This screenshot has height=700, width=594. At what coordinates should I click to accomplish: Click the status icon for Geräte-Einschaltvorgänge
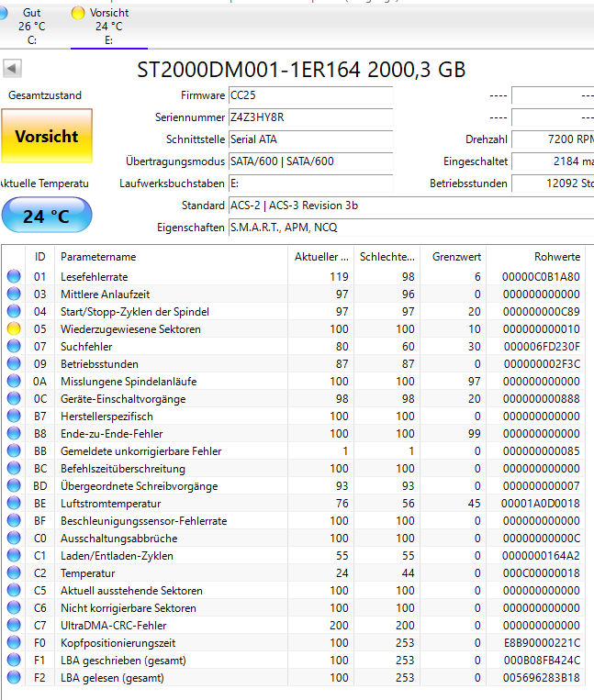tap(14, 399)
